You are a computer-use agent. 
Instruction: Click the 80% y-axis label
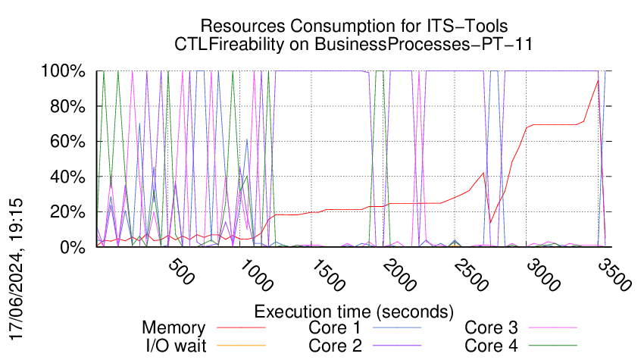(x=67, y=107)
